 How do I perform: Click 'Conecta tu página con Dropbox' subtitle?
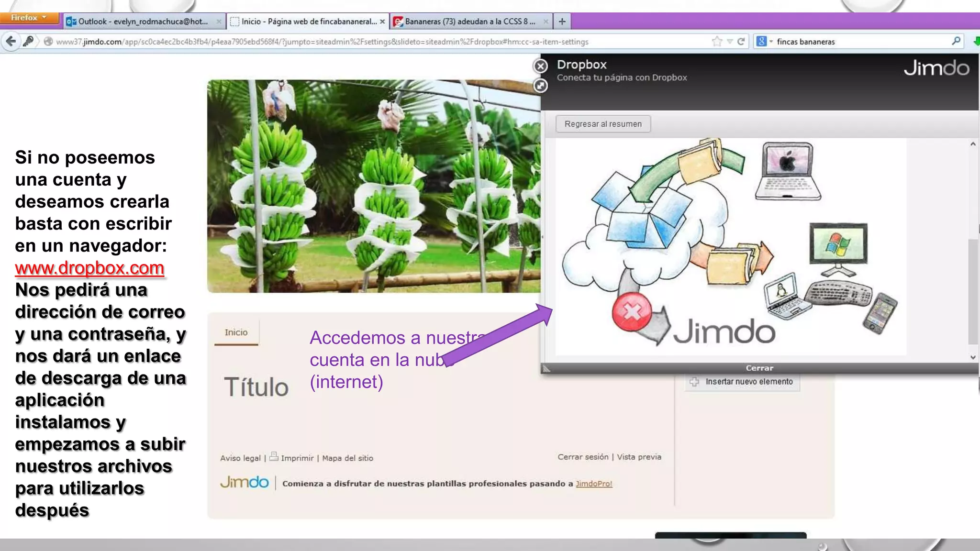point(622,77)
